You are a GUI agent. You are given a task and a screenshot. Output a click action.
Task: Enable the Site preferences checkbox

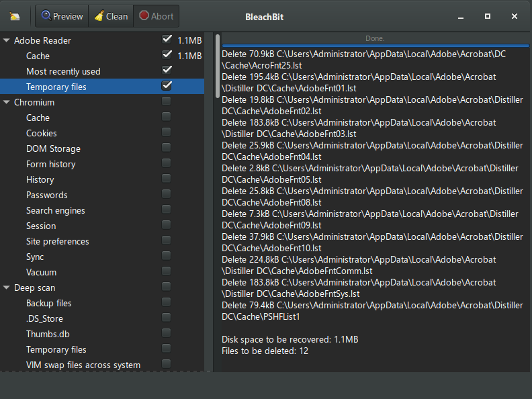tap(167, 240)
